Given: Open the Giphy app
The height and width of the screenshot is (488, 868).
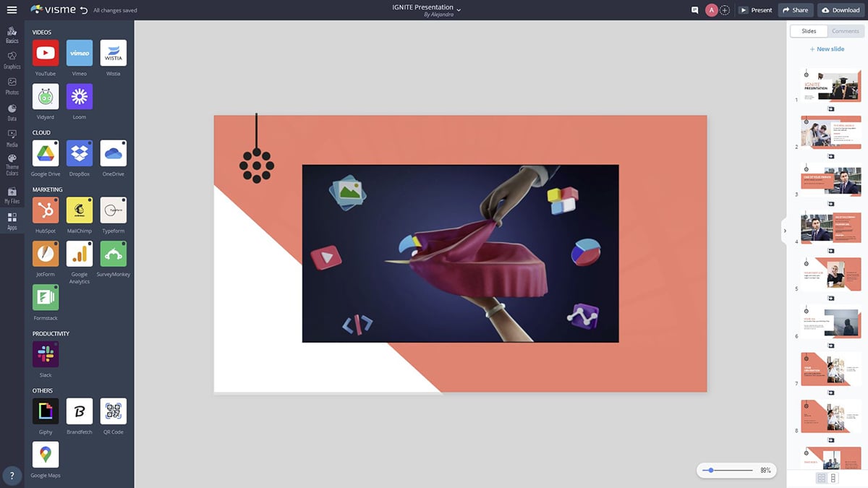Looking at the screenshot, I should pyautogui.click(x=46, y=411).
